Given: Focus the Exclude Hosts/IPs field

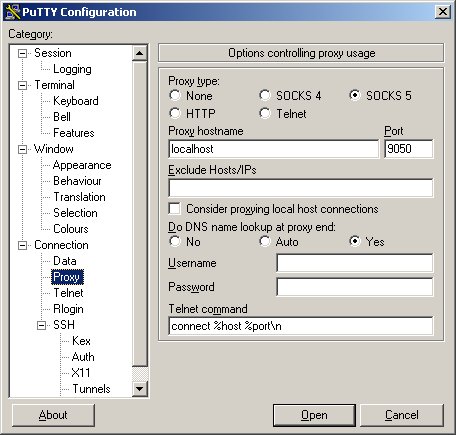Looking at the screenshot, I should pyautogui.click(x=301, y=188).
